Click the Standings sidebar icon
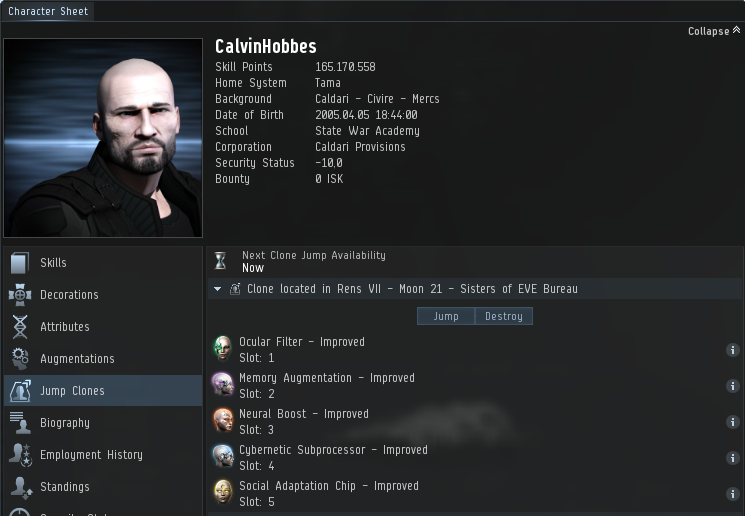745x516 pixels. click(x=20, y=487)
